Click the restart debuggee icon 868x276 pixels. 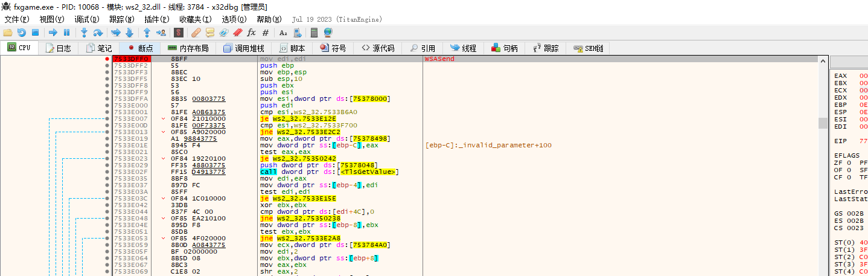(22, 33)
